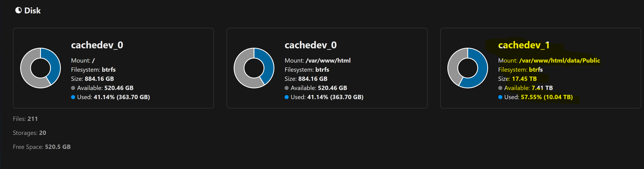Click the gray Available dot for the root mount card
The height and width of the screenshot is (169, 644).
pyautogui.click(x=73, y=88)
